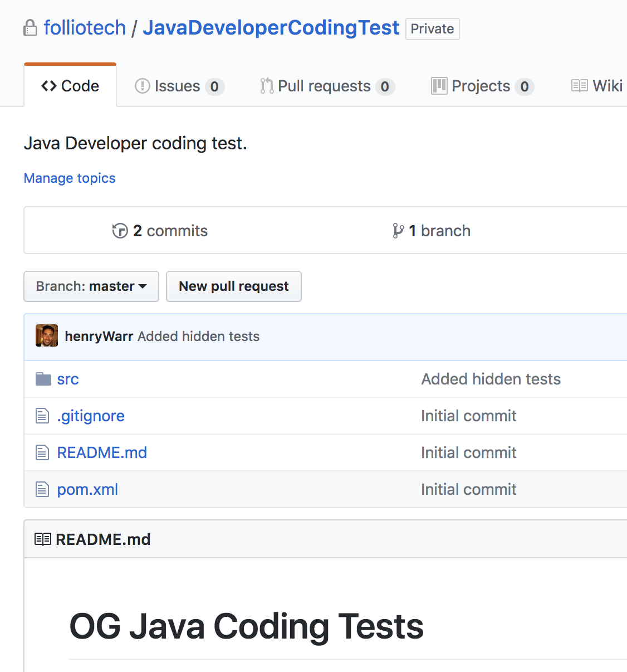Open the JavaDeveloperCodingTest repository link

pos(271,27)
